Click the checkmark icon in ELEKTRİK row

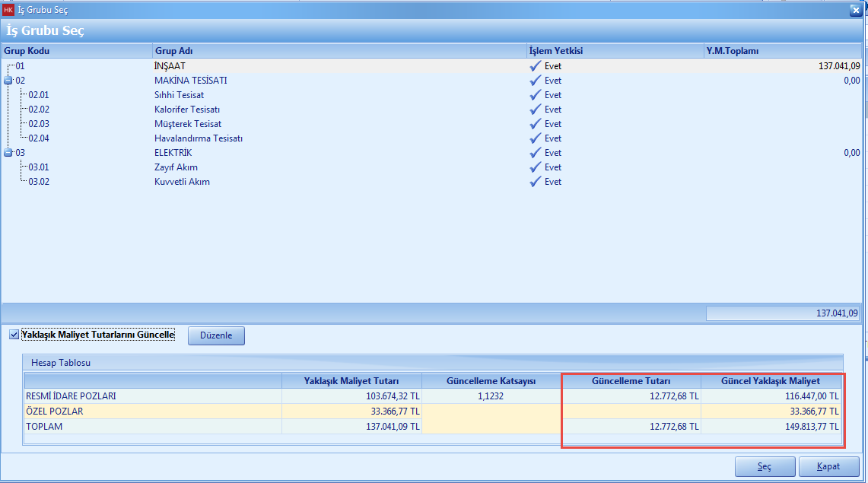536,153
